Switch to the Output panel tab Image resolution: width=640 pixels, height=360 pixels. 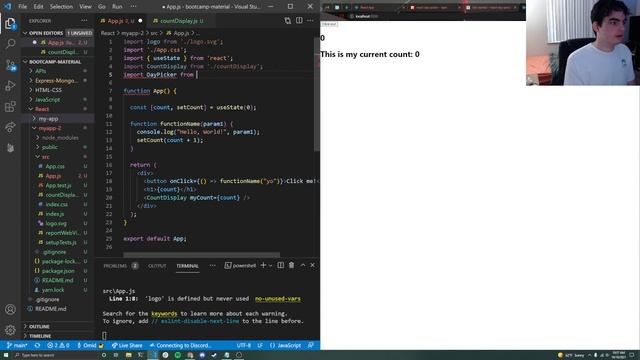157,266
